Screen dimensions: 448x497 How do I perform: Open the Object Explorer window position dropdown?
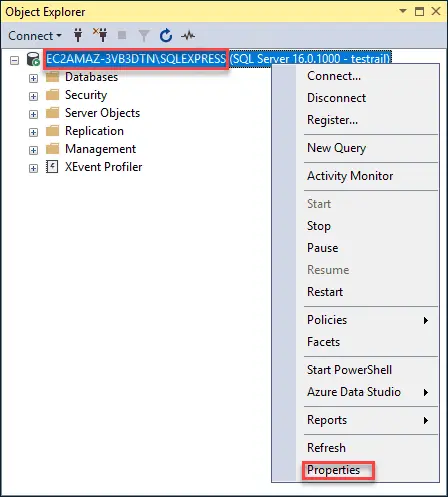point(403,11)
